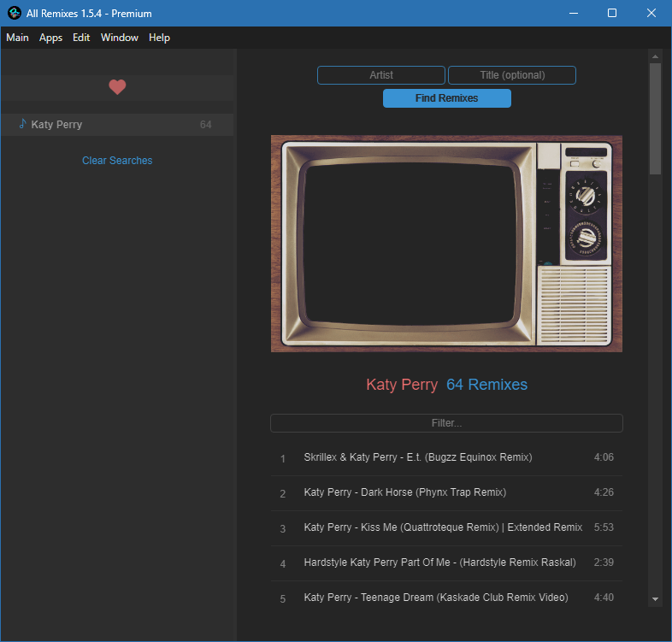Select the Katy Perry saved search row
Screen dimensions: 672x642
(x=117, y=125)
